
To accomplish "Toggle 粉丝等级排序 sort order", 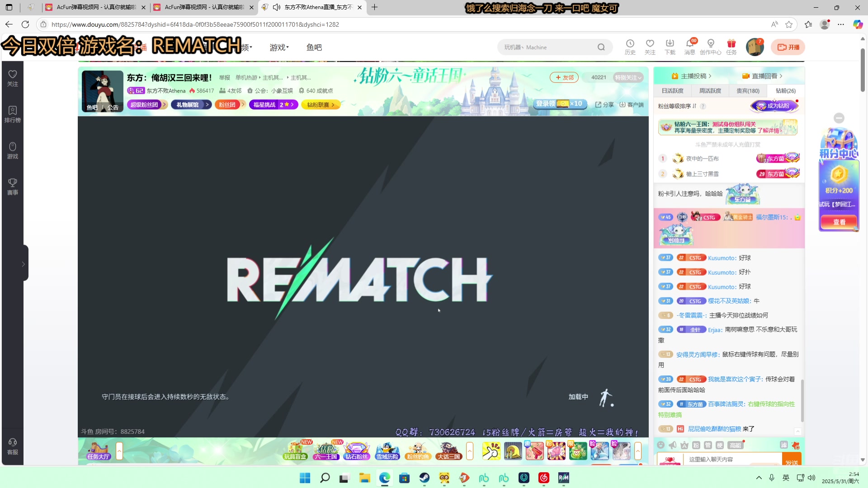I will tap(677, 106).
